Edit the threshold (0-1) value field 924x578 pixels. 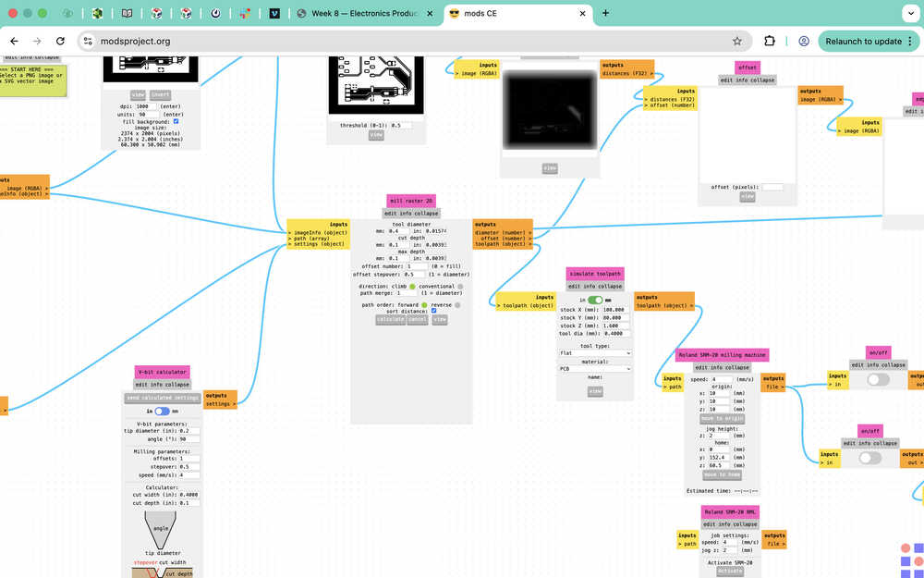pos(401,126)
